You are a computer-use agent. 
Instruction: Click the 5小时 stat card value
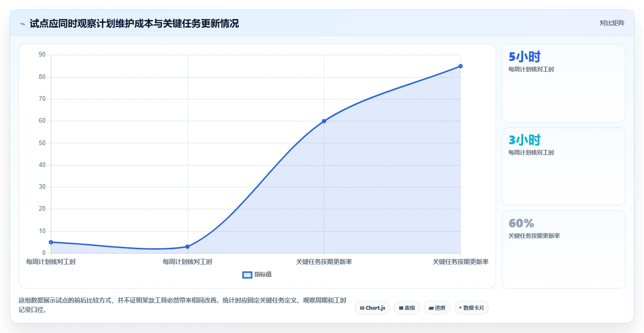525,57
